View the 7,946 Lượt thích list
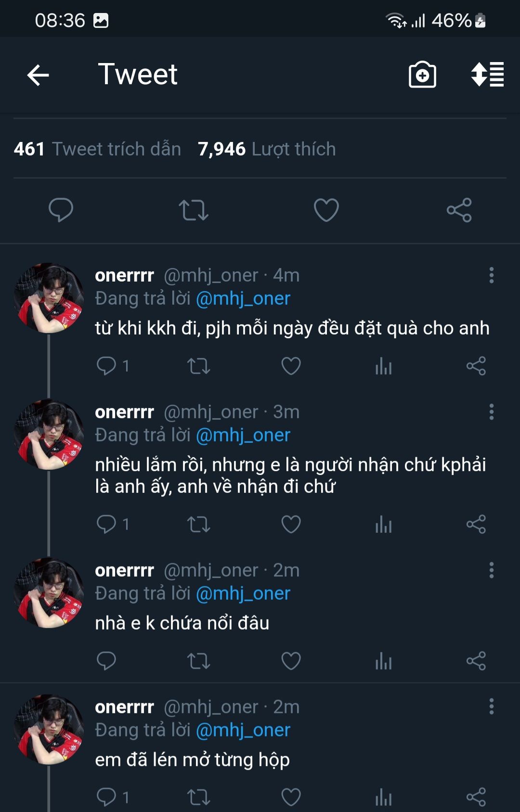The width and height of the screenshot is (520, 812). [x=267, y=149]
